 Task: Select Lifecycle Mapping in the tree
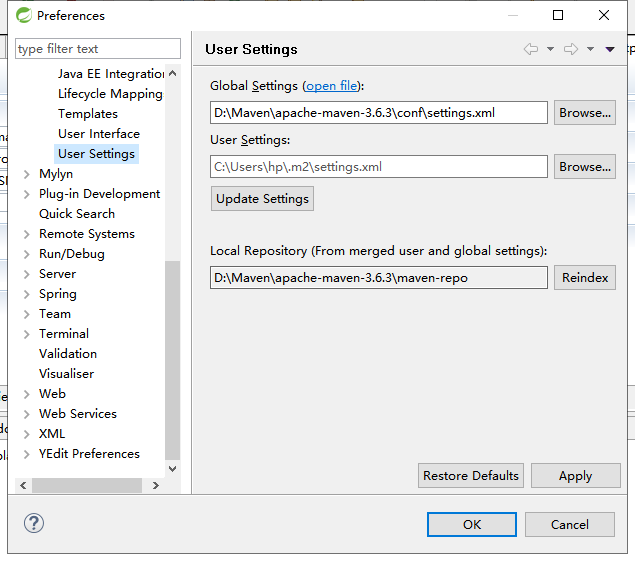[x=110, y=94]
